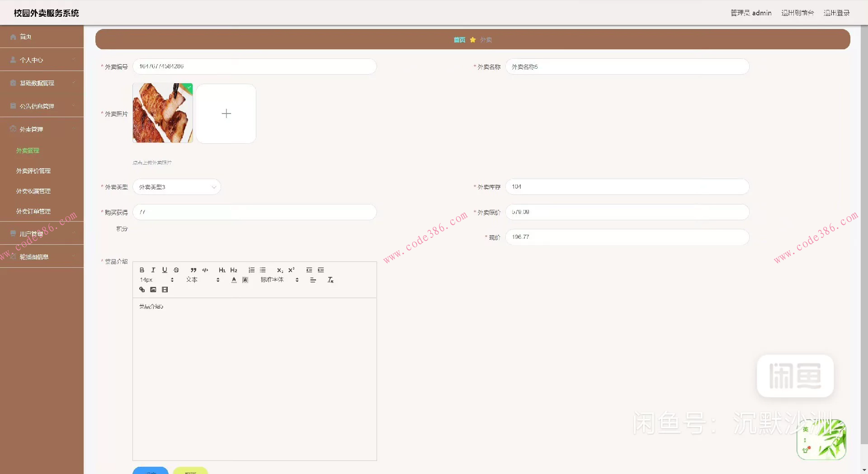Clear text formatting in the editor
Image resolution: width=868 pixels, height=474 pixels.
coord(330,280)
